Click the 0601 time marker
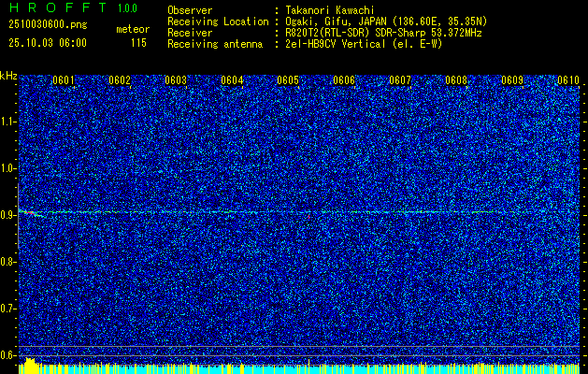 point(64,80)
